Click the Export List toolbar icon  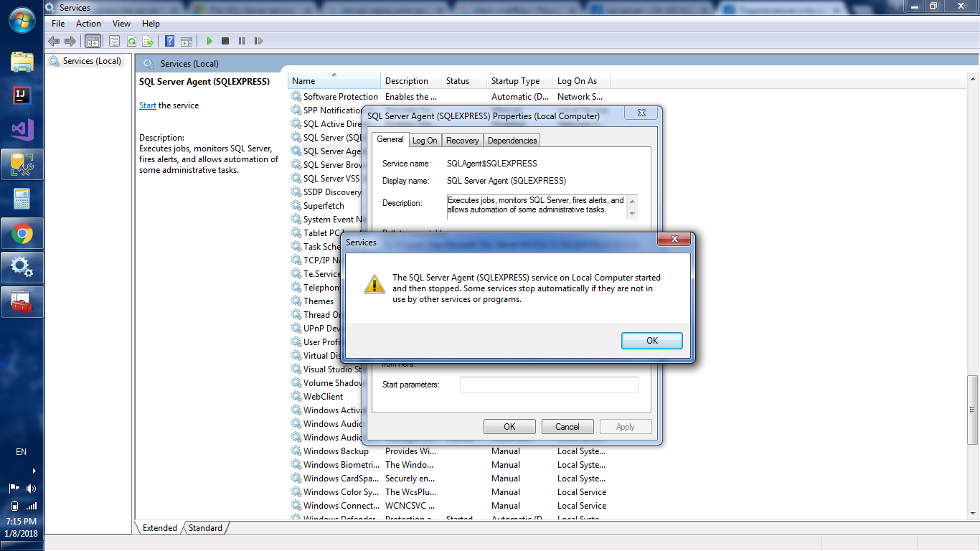click(x=148, y=42)
